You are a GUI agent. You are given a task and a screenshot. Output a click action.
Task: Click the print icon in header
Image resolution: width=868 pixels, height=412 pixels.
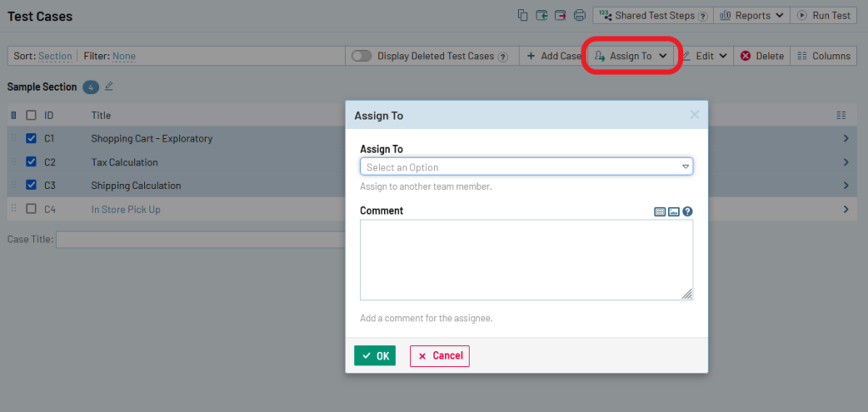pos(580,15)
